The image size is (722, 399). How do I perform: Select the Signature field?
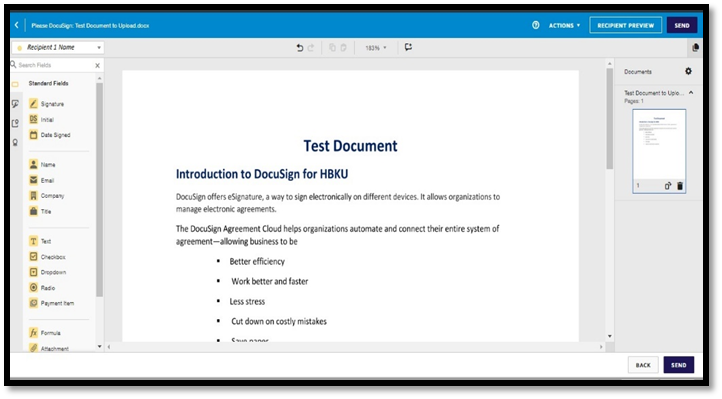coord(47,104)
